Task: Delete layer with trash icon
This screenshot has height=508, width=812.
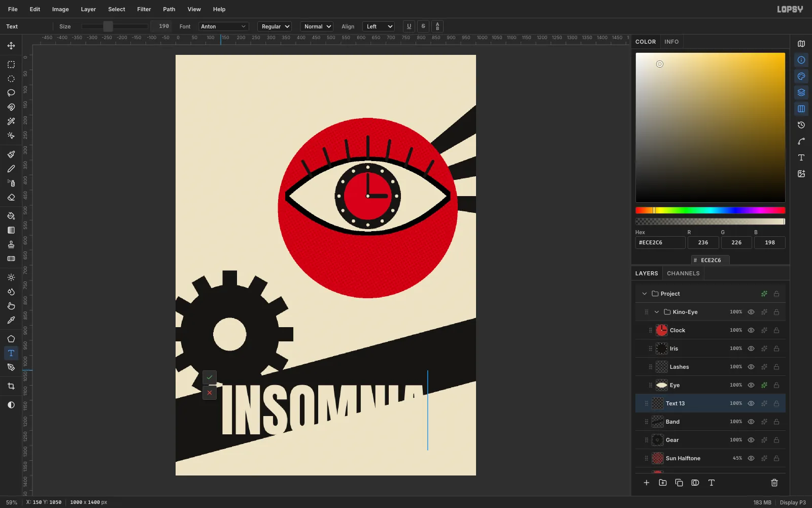Action: [774, 483]
